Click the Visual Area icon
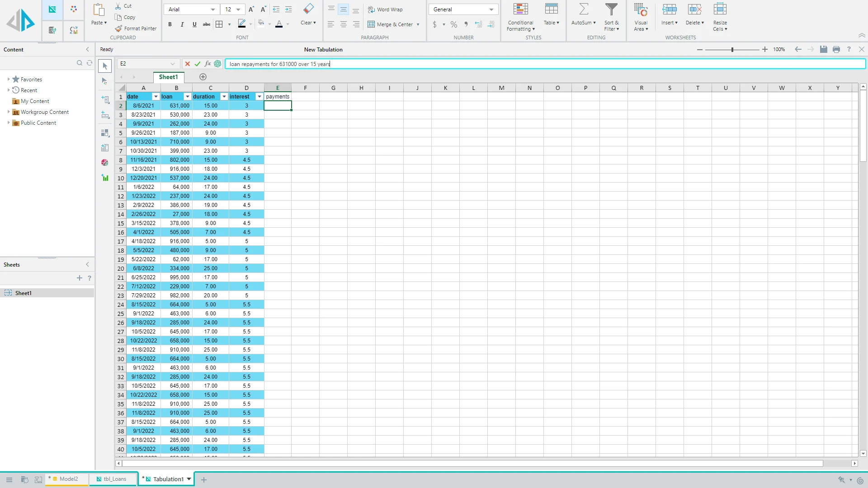 (641, 9)
